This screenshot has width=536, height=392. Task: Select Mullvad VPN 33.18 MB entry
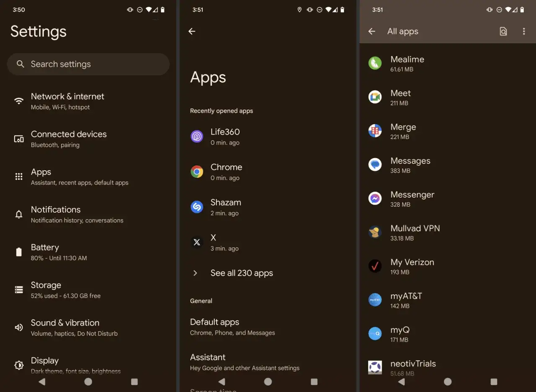pyautogui.click(x=448, y=232)
